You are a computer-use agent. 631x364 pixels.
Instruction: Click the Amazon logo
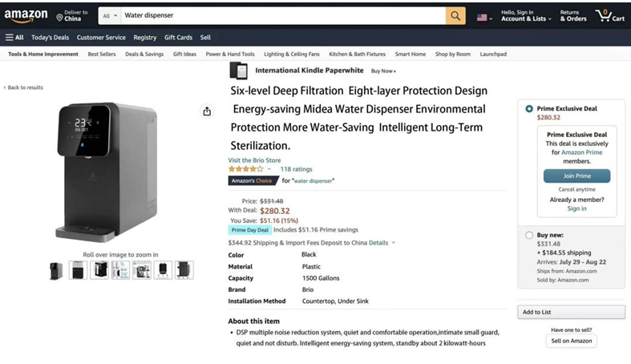[x=26, y=16]
